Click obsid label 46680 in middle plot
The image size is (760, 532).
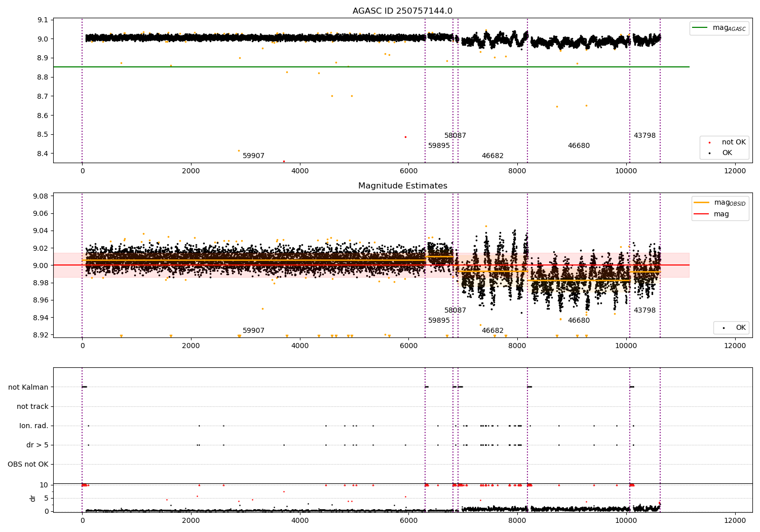[x=579, y=321]
